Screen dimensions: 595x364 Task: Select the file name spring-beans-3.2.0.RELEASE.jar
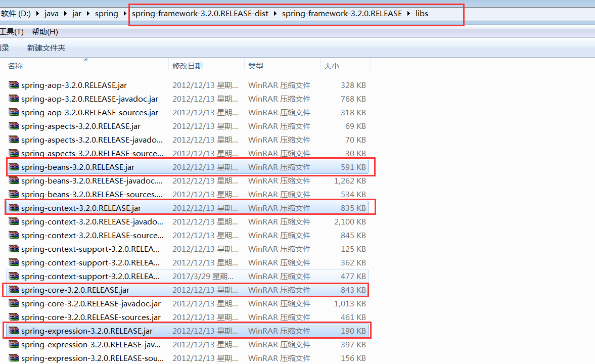click(x=78, y=167)
